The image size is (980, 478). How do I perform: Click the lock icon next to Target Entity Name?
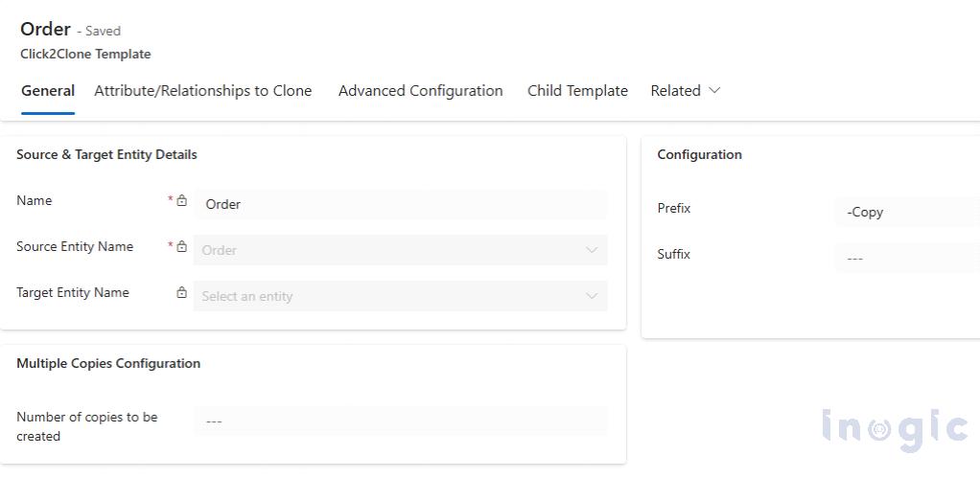pos(182,293)
